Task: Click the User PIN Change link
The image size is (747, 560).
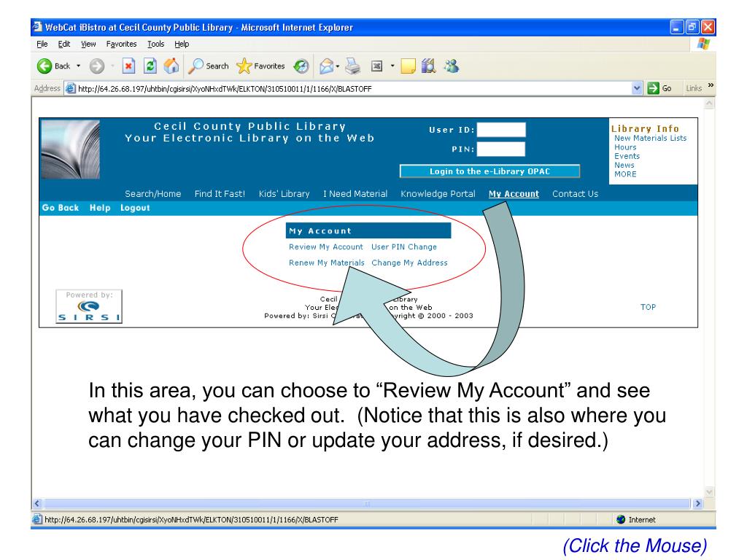Action: (404, 246)
